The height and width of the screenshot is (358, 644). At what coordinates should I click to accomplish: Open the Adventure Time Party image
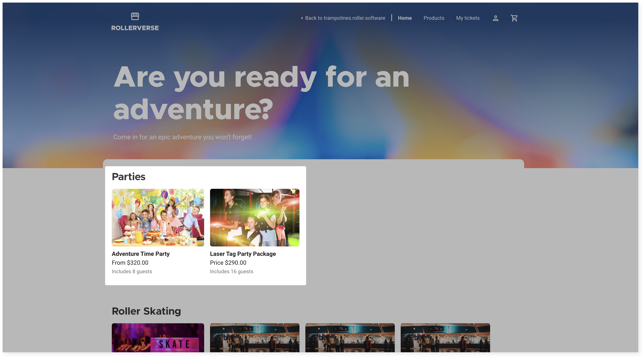(x=158, y=217)
